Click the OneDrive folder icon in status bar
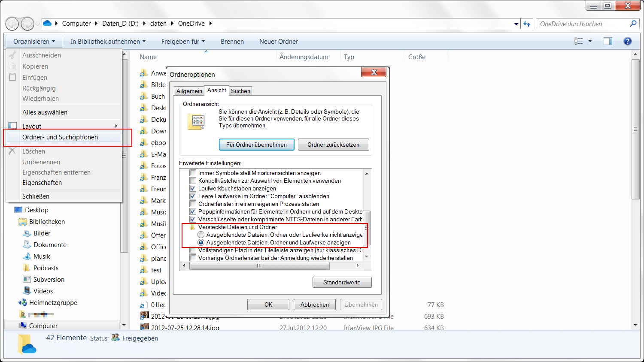The height and width of the screenshot is (362, 644). tap(27, 344)
